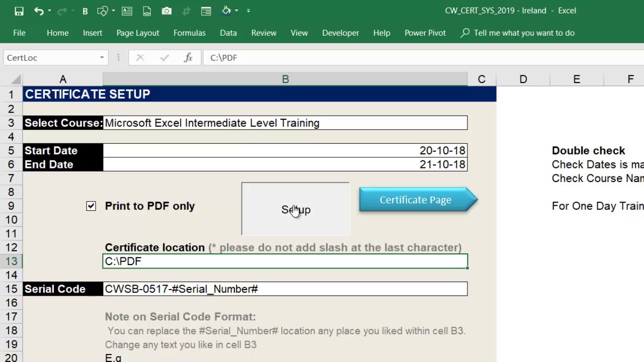Open Customize Quick Access Toolbar dropdown
644x362 pixels.
(x=248, y=11)
